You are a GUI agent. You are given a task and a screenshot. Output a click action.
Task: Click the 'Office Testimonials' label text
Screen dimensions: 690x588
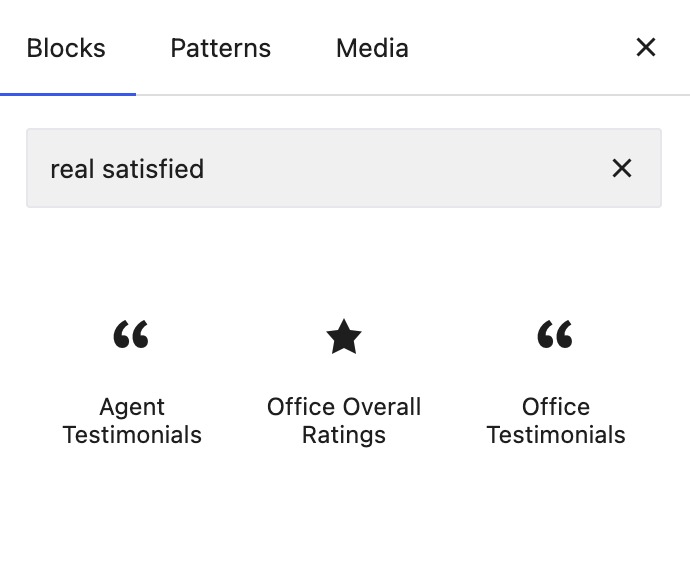click(556, 420)
